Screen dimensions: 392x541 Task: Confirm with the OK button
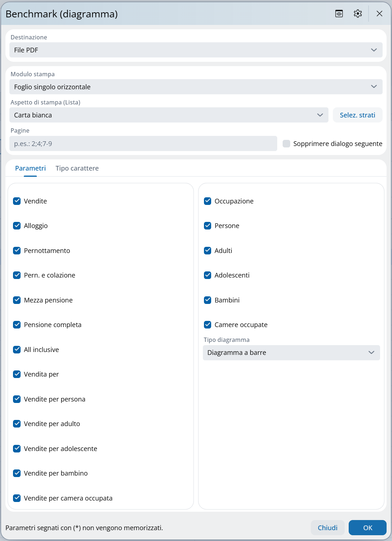click(x=367, y=528)
